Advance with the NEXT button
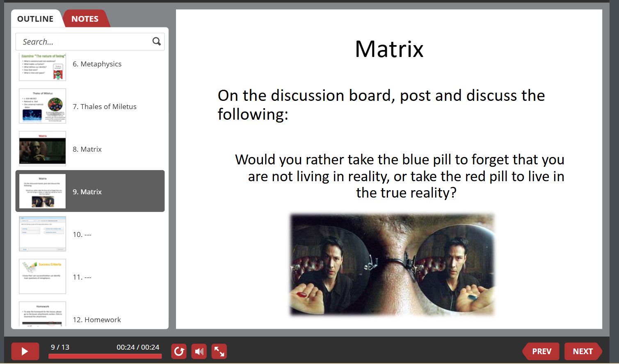The image size is (619, 364). coord(583,351)
